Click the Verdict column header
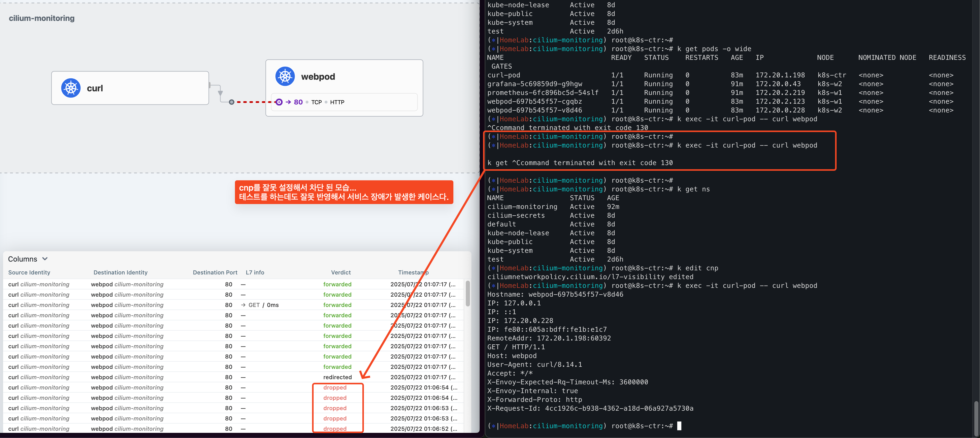Image resolution: width=980 pixels, height=438 pixels. point(340,272)
